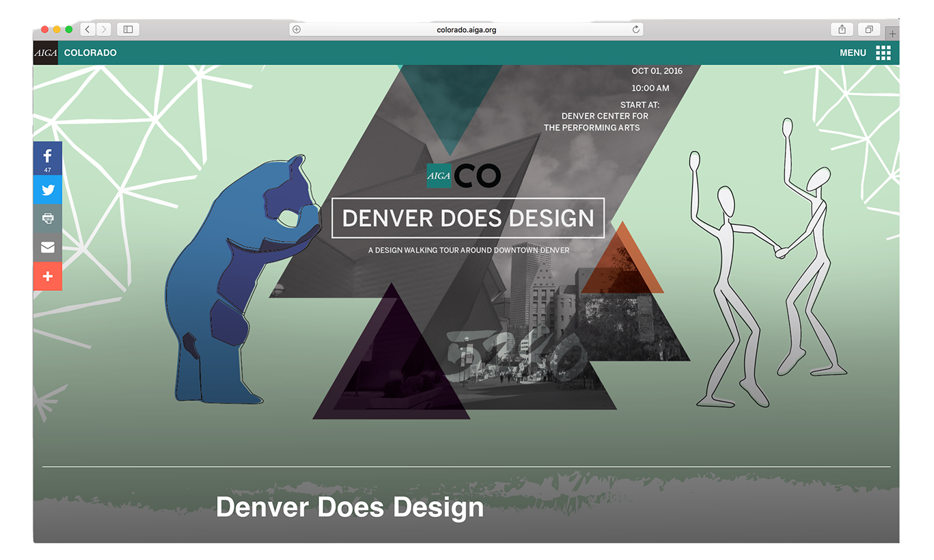The width and height of the screenshot is (934, 560).
Task: Tweet this page via the Twitter icon
Action: (47, 190)
